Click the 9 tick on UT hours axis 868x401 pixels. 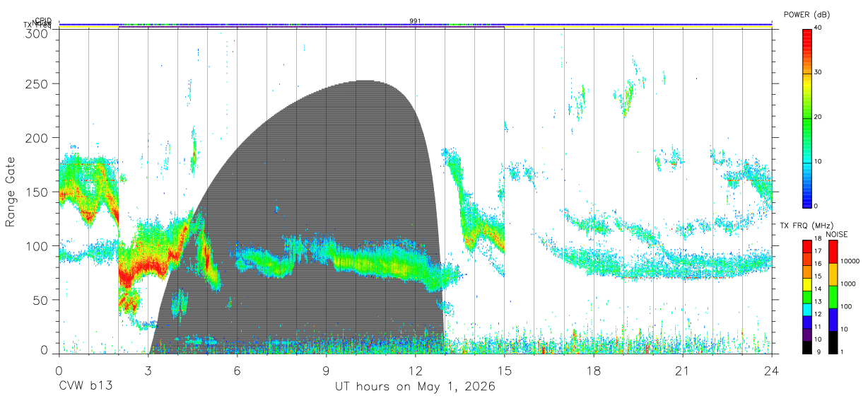(x=327, y=371)
